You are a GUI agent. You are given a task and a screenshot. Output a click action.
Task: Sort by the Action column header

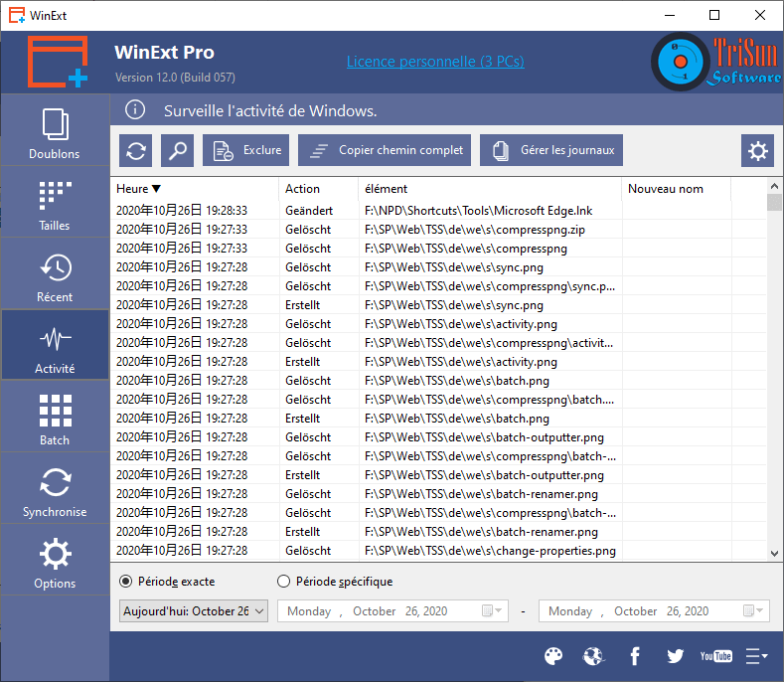[x=319, y=189]
